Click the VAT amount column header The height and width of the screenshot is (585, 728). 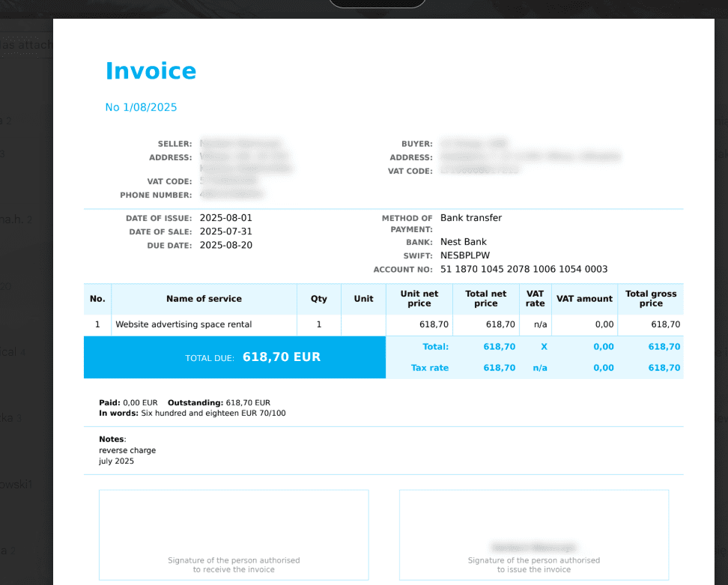(584, 299)
